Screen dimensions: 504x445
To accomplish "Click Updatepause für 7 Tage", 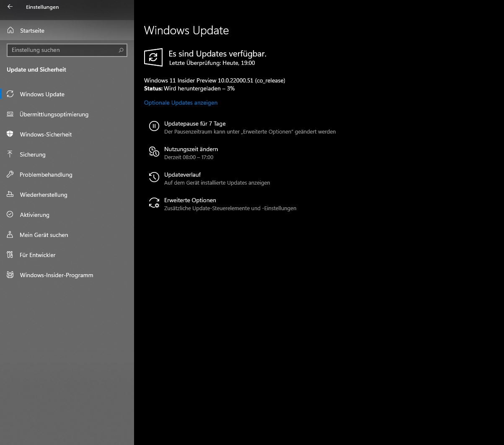I will (x=195, y=123).
